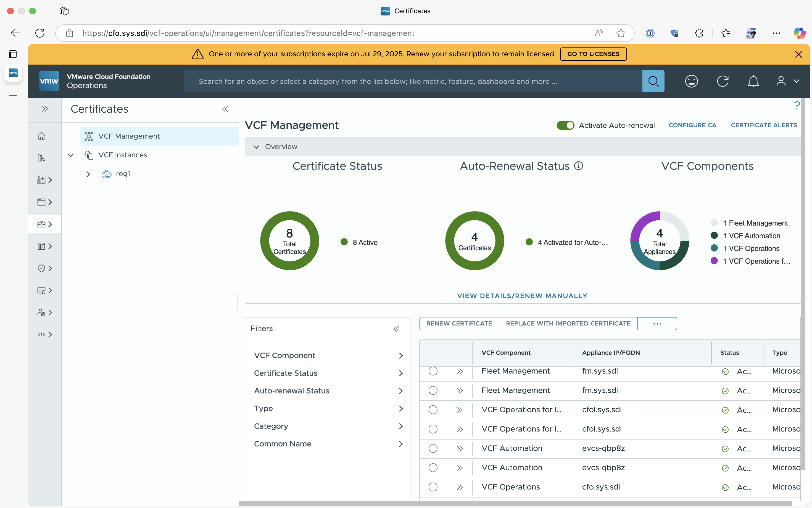Viewport: 812px width, 508px height.
Task: Click the browser back arrow
Action: (x=15, y=33)
